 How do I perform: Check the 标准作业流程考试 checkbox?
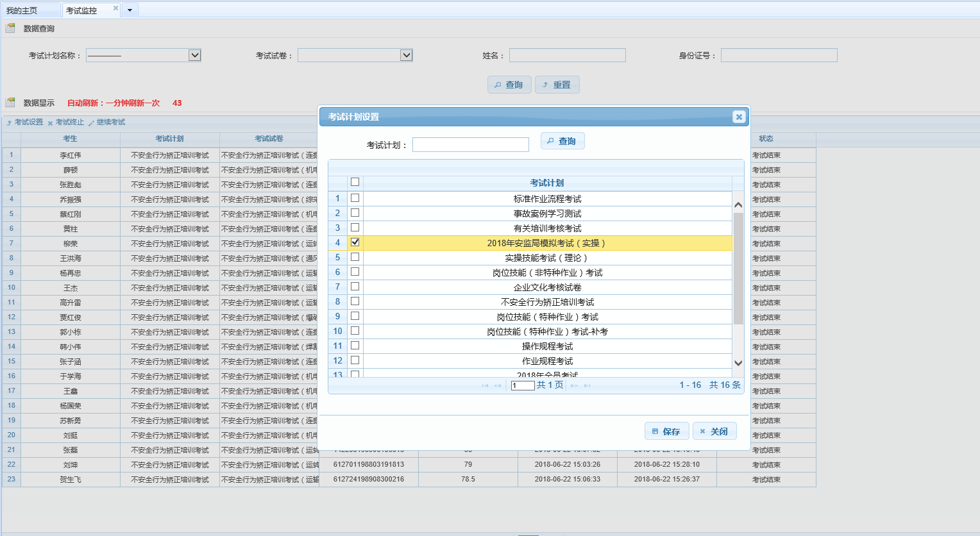point(355,198)
